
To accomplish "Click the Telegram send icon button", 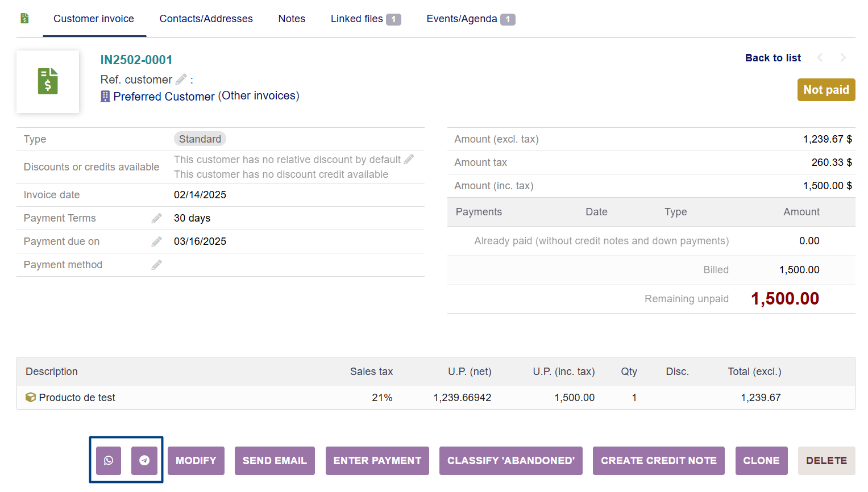I will (x=144, y=460).
